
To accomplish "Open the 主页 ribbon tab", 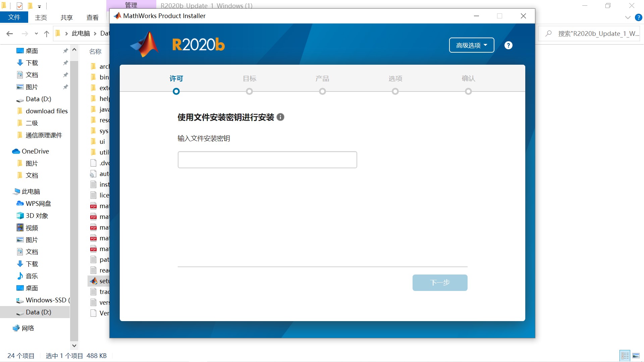I will tap(41, 17).
